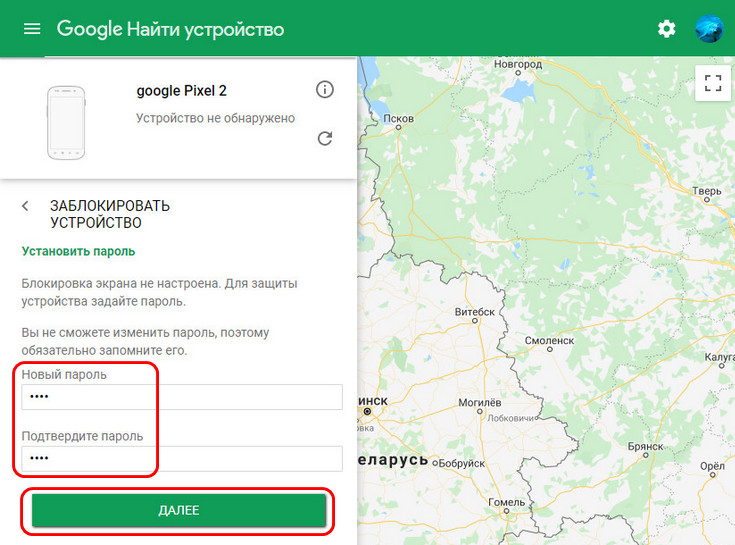The height and width of the screenshot is (545, 735).
Task: Click the Minsk city marker
Action: tap(368, 411)
